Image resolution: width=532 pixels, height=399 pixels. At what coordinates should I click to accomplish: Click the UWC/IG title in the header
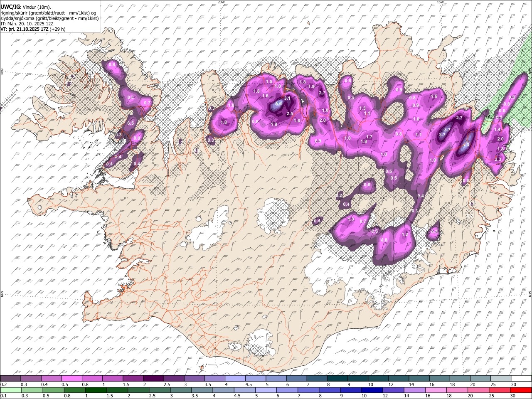10,7
